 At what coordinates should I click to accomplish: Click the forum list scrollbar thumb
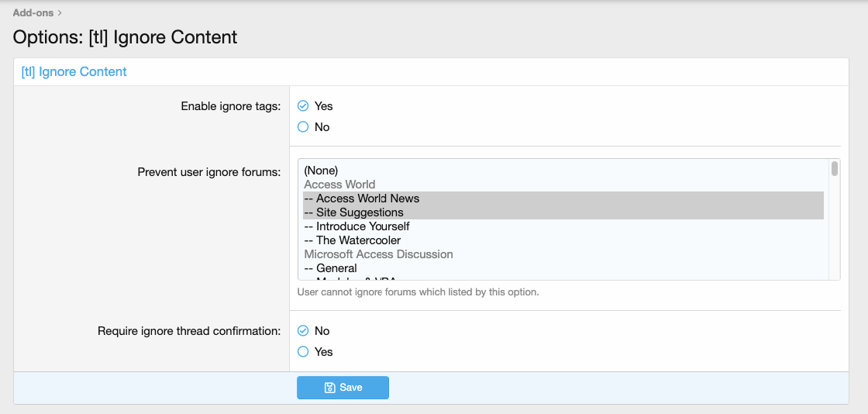[835, 169]
